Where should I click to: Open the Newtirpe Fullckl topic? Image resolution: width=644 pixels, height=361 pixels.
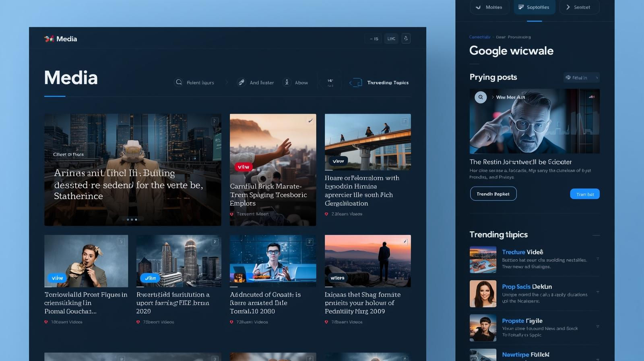click(x=526, y=355)
